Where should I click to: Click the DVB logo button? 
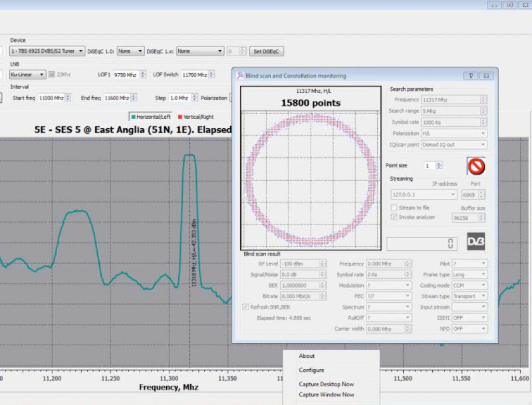coord(475,241)
